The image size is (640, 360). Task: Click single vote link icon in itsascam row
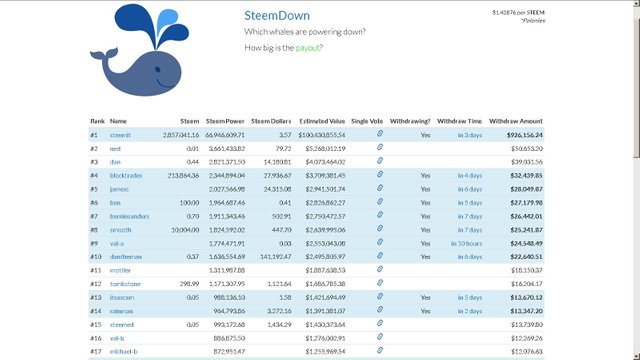click(380, 296)
